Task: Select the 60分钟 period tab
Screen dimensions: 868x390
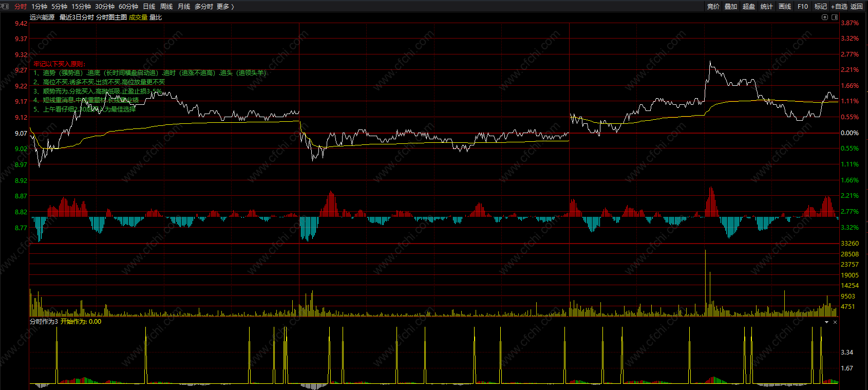Action: coord(128,7)
